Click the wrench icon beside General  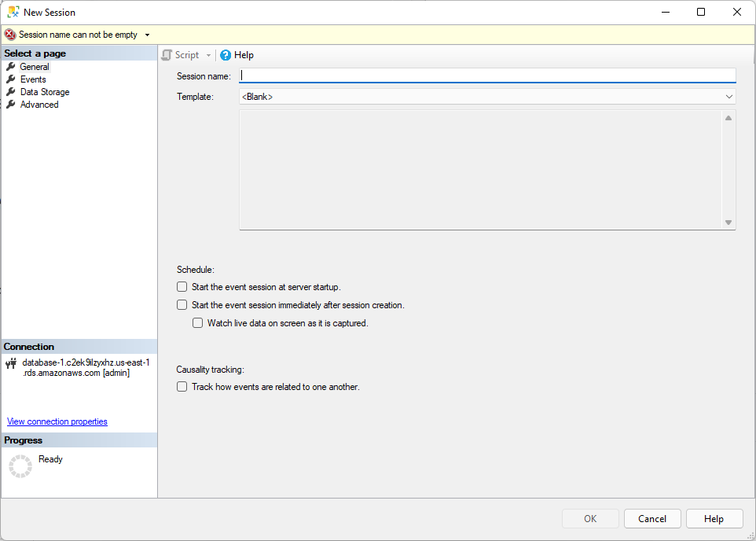click(10, 67)
